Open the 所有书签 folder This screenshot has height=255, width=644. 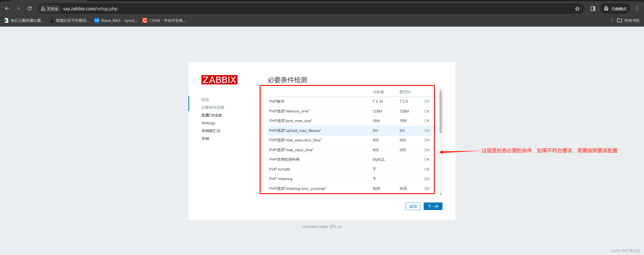628,20
